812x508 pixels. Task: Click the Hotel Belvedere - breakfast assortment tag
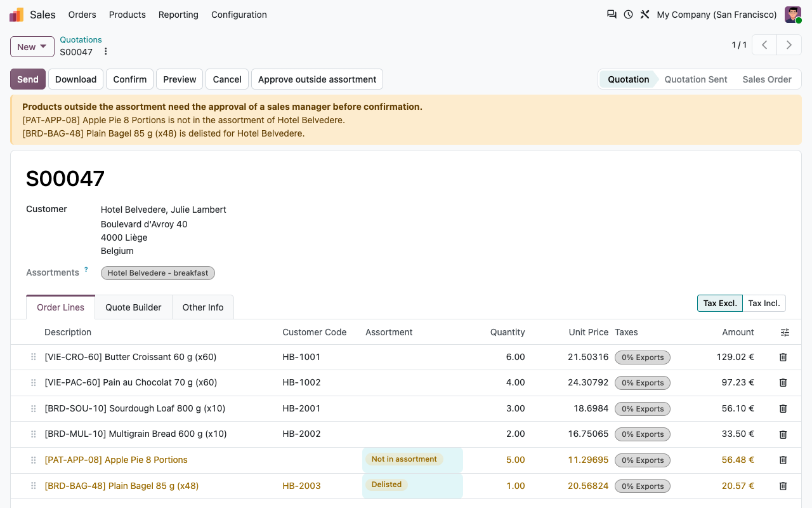(158, 273)
